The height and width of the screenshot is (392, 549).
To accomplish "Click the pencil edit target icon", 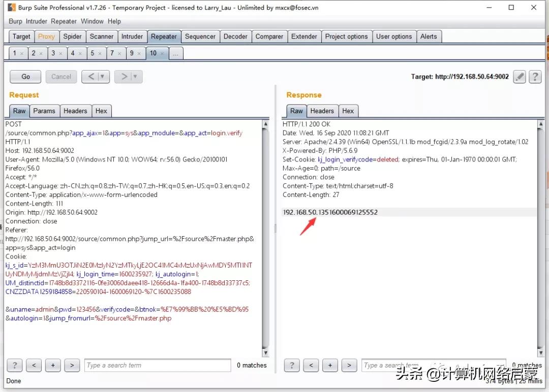I will (520, 77).
